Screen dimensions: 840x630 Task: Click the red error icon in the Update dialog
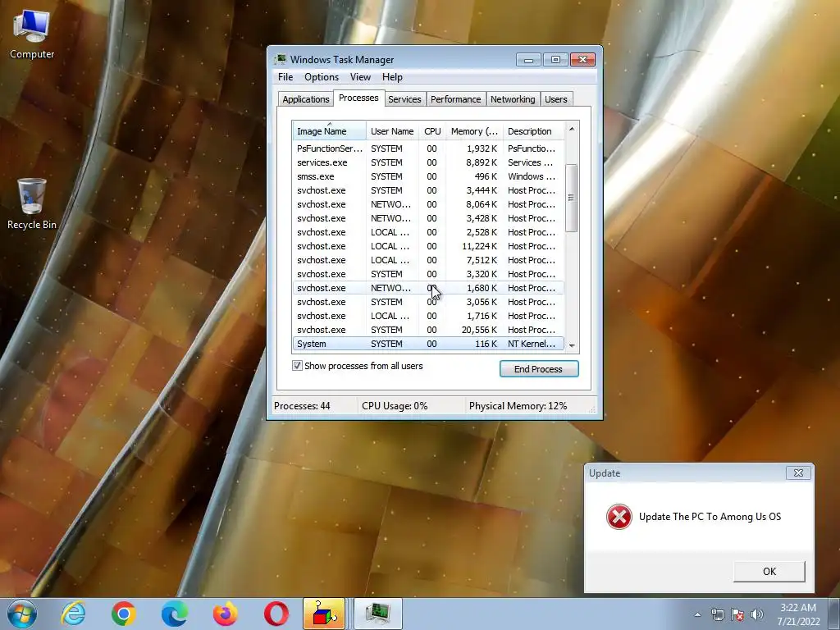pos(619,517)
